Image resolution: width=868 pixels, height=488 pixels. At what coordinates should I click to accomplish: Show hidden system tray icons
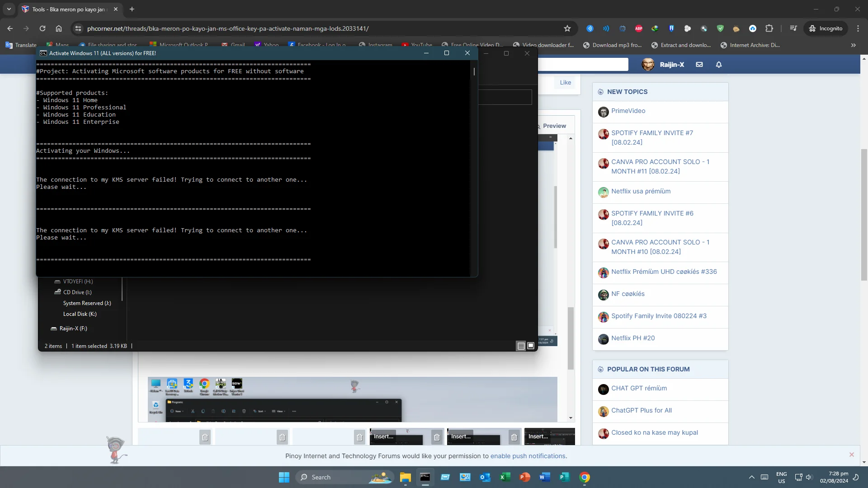(x=752, y=477)
